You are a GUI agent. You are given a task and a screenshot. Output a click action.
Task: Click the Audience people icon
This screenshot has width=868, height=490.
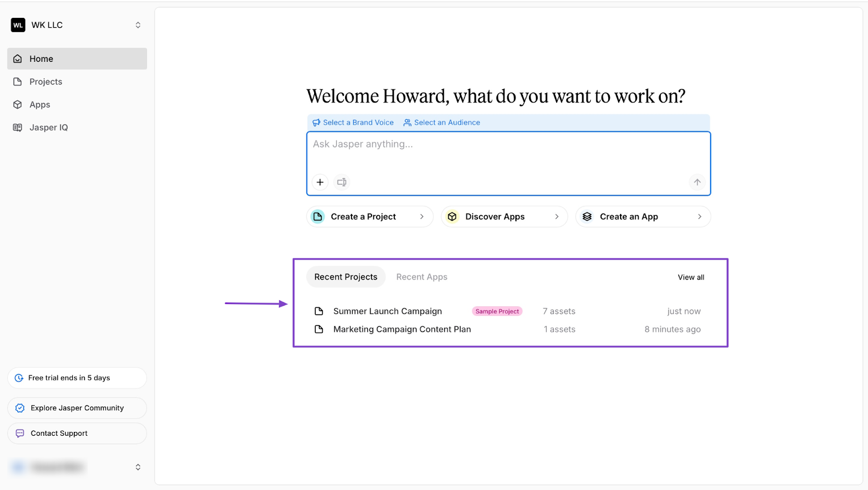(x=407, y=122)
